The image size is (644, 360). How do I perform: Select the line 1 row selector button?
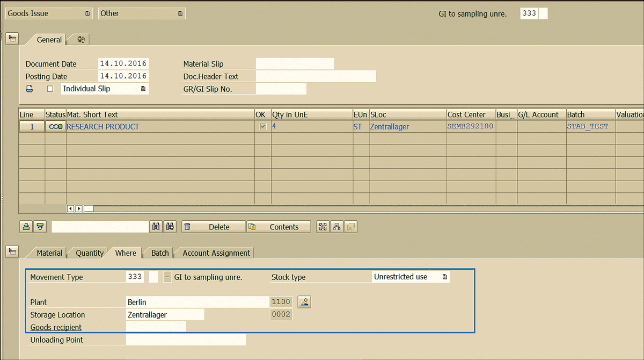pyautogui.click(x=32, y=127)
